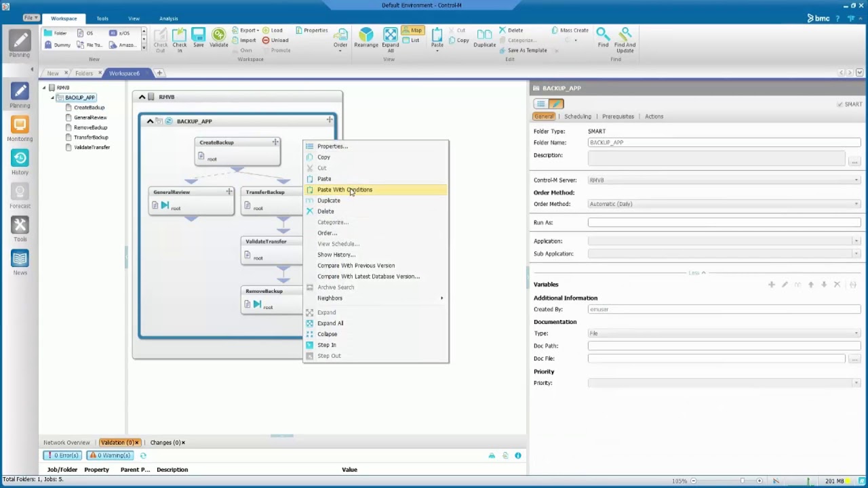This screenshot has width=868, height=488.
Task: Select the z/OS job type
Action: pyautogui.click(x=120, y=33)
